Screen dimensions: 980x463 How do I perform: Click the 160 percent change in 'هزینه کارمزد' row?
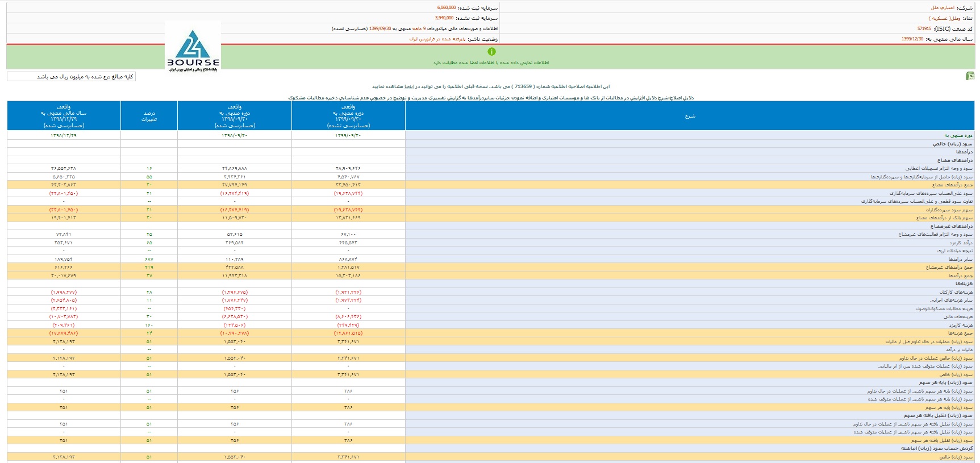(x=149, y=326)
